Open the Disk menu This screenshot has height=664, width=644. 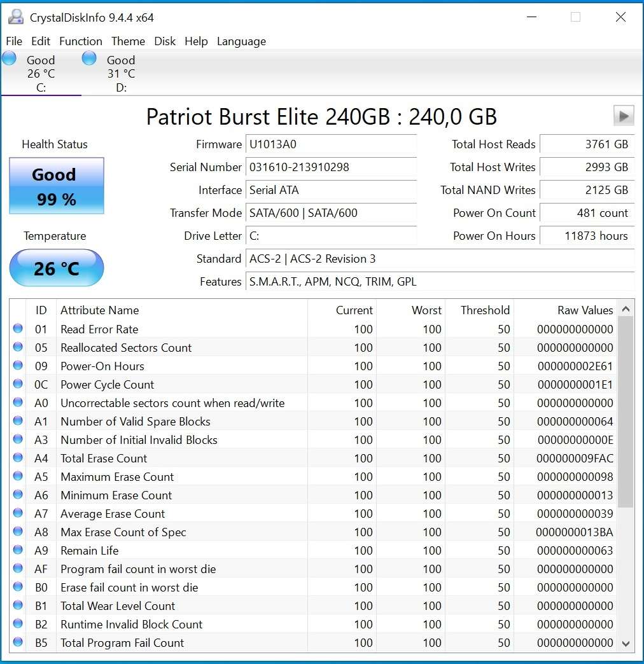165,41
